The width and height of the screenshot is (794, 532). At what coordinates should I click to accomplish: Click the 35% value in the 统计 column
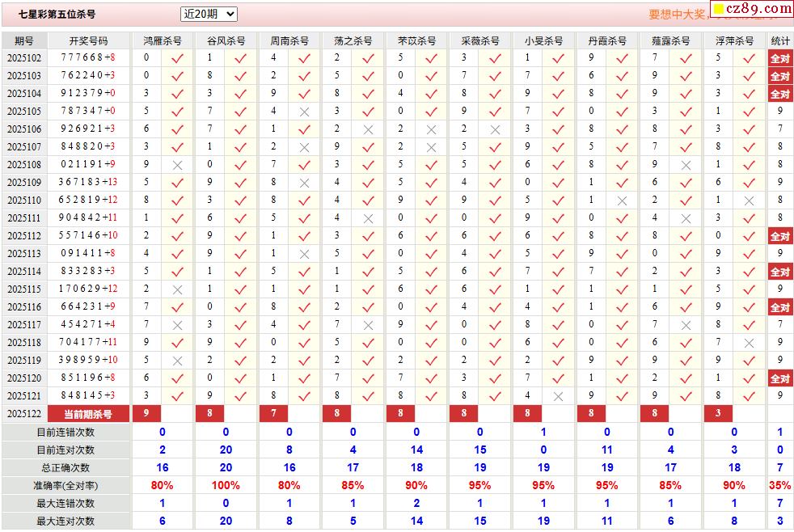779,485
